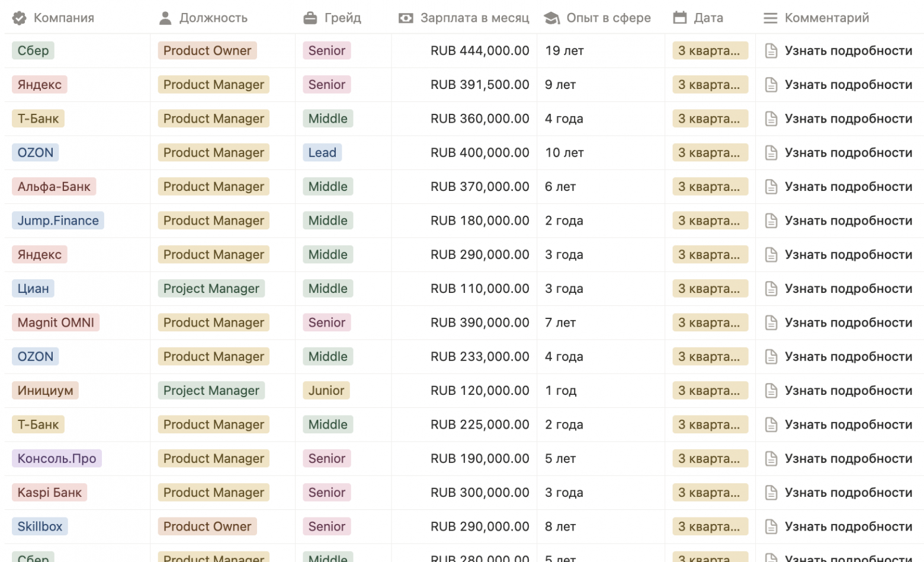This screenshot has width=924, height=562.
Task: Select the Kaspi Банк company tag
Action: 50,493
